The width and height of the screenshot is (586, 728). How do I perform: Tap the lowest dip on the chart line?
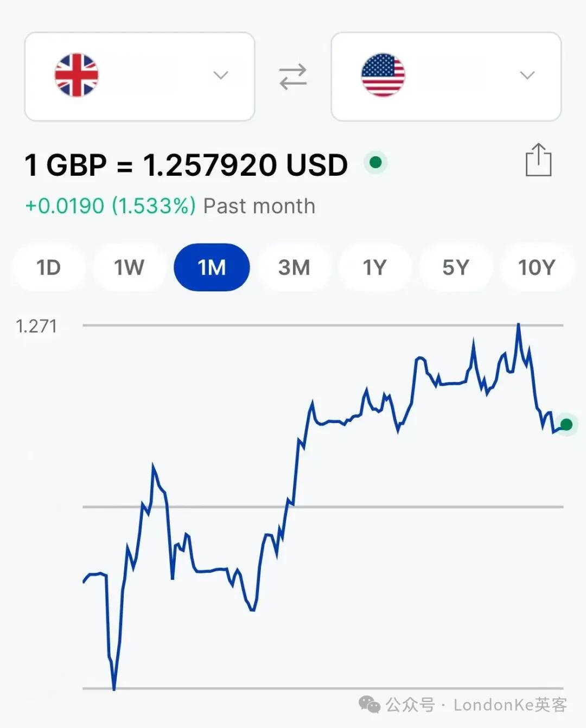coord(114,688)
